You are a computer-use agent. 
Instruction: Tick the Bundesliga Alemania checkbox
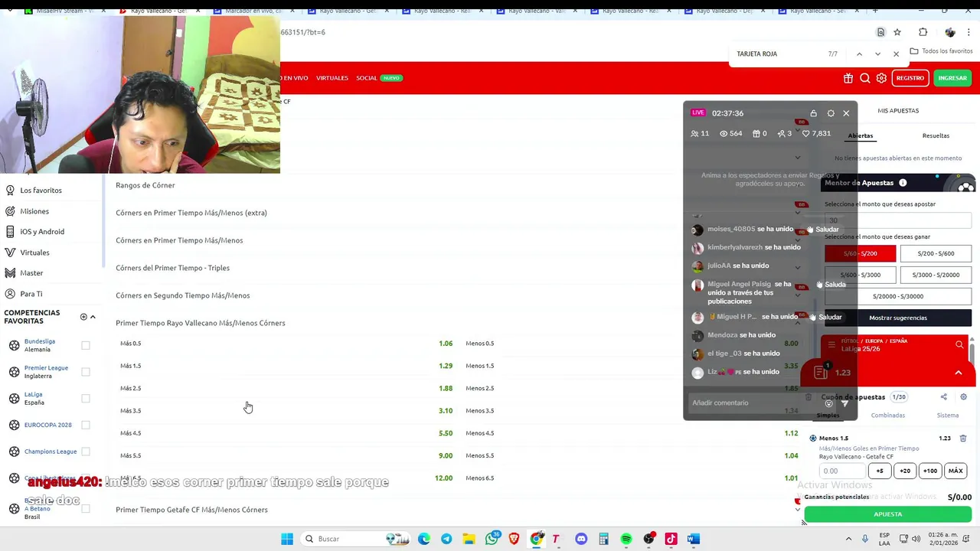pyautogui.click(x=86, y=345)
